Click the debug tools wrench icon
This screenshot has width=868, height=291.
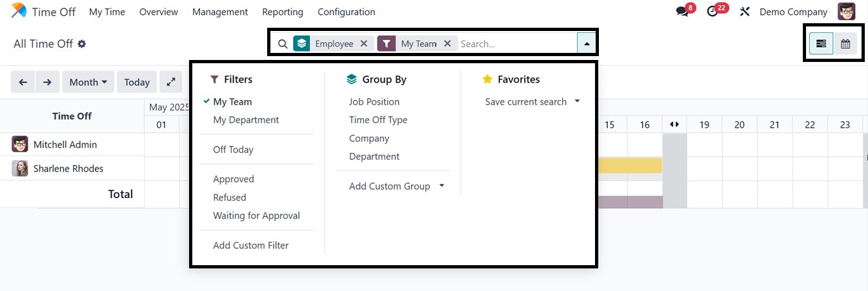point(745,12)
